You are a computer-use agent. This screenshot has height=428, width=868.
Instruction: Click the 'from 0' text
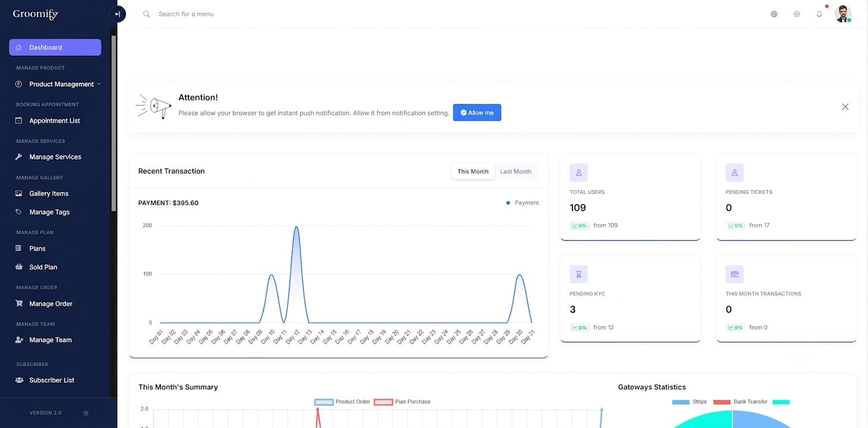pos(758,328)
